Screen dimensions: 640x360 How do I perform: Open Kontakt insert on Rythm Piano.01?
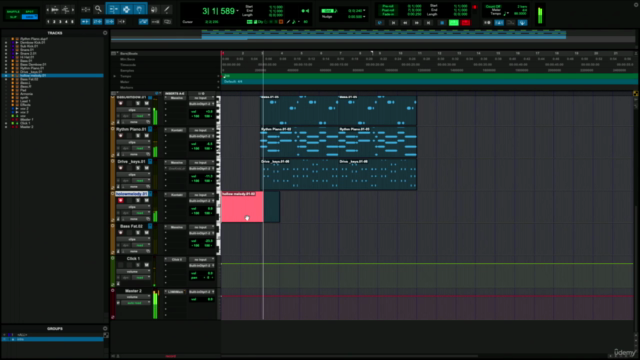(176, 130)
